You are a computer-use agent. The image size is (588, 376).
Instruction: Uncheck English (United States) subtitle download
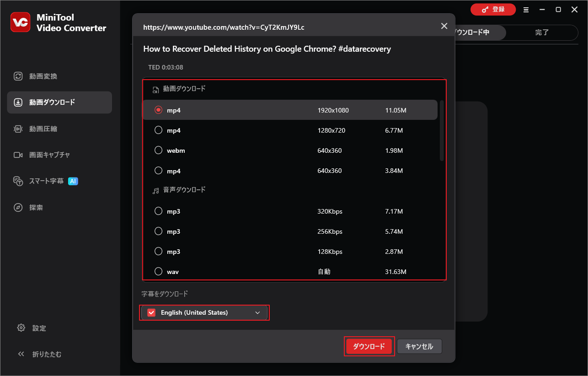point(151,312)
